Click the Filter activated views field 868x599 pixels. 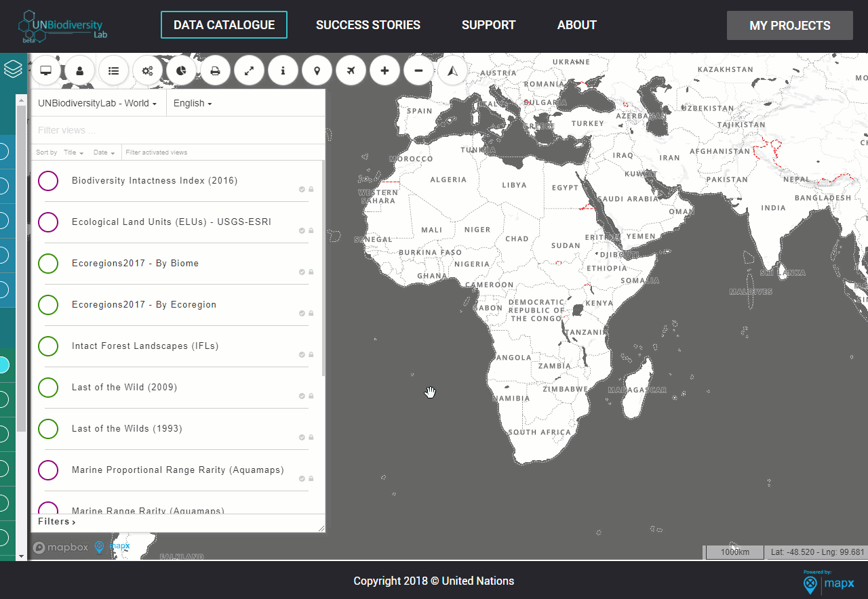point(222,152)
